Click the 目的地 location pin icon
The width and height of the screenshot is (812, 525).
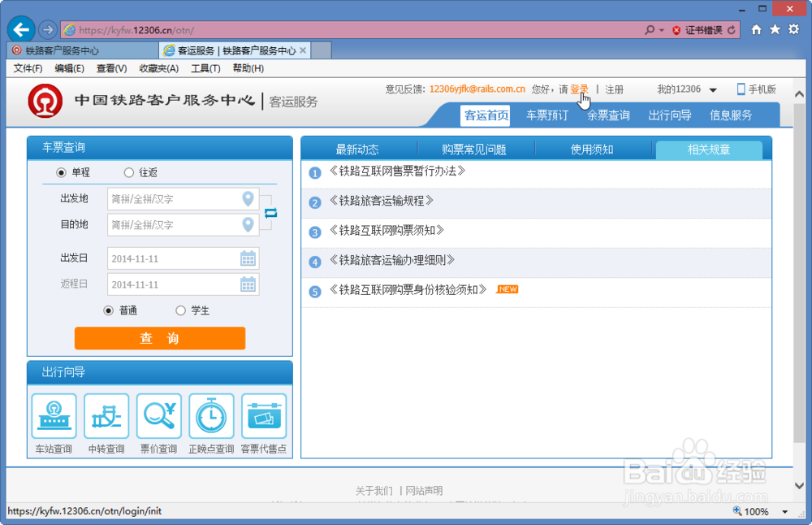248,224
